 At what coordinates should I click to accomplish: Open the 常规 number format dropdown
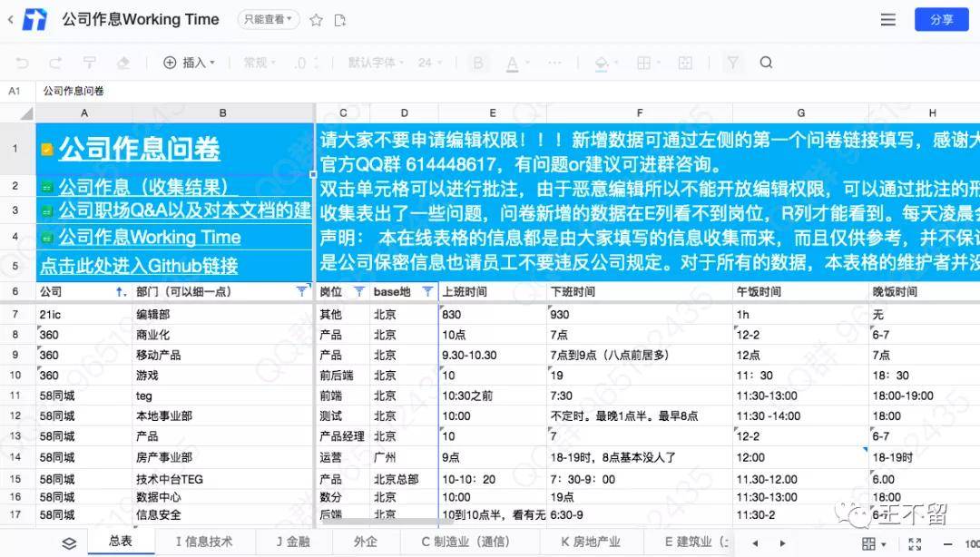(260, 63)
